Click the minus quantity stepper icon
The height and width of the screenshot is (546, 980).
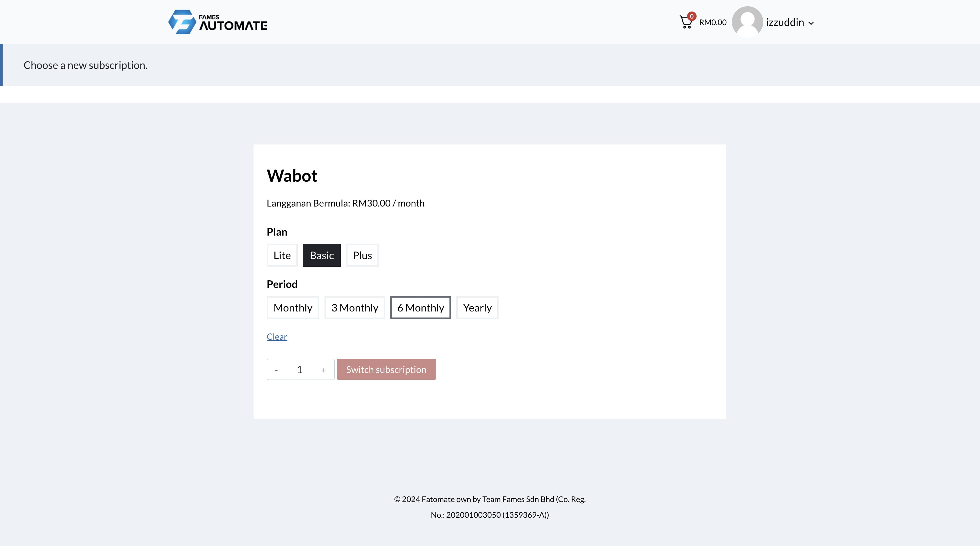pyautogui.click(x=276, y=369)
